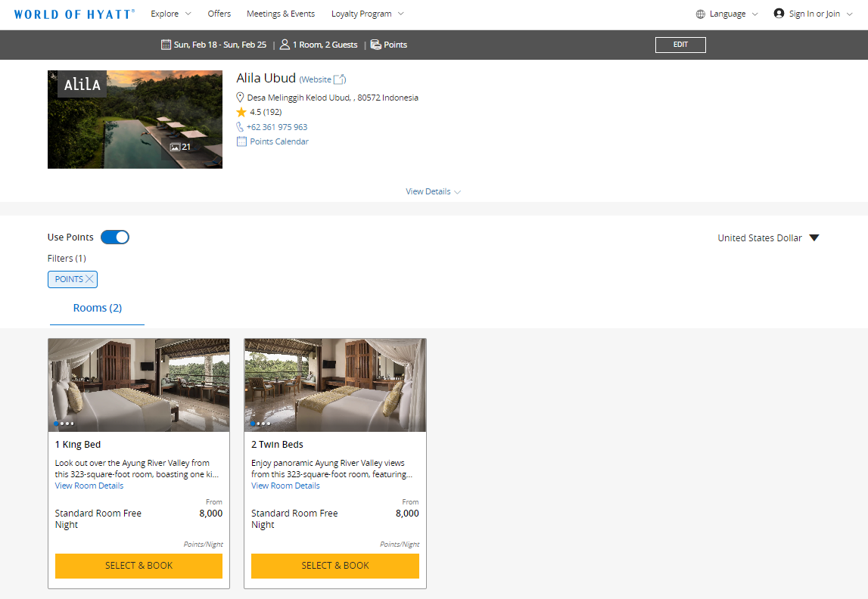
Task: Open View Room Details for 1 King Bed
Action: (89, 486)
